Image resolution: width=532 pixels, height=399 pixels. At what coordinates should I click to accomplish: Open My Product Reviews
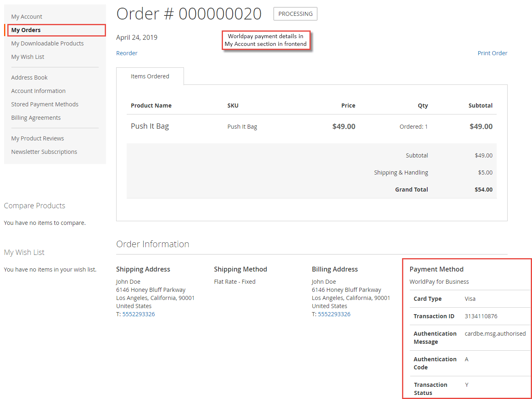[x=37, y=138]
